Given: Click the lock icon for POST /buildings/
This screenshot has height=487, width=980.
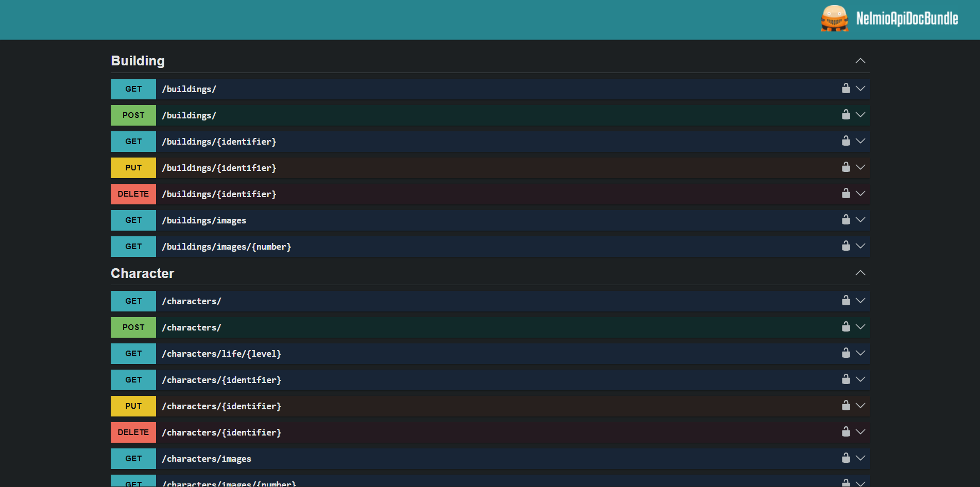Looking at the screenshot, I should coord(846,114).
